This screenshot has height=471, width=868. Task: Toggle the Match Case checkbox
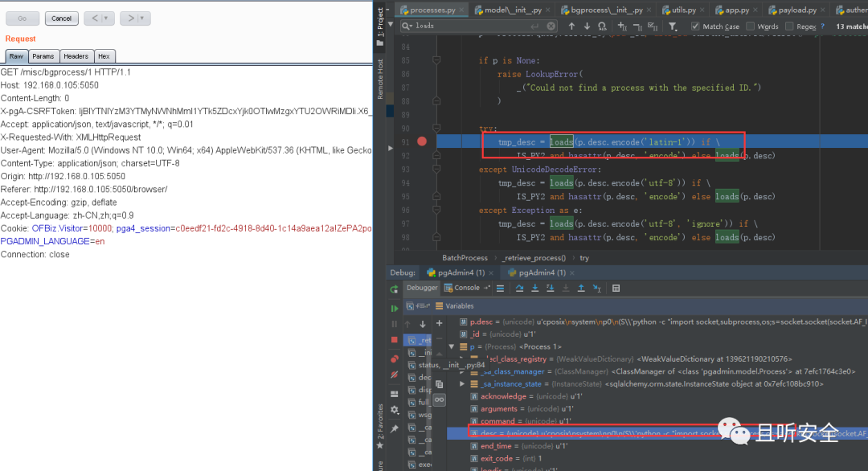tap(695, 26)
